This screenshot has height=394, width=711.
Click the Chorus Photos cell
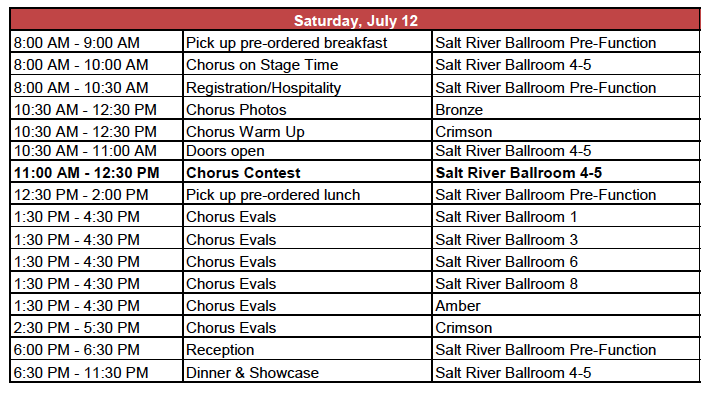(x=307, y=109)
